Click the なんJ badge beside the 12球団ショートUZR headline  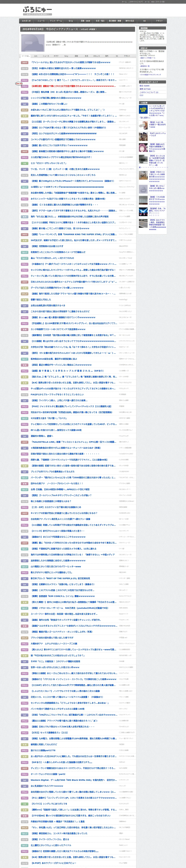click(x=25, y=187)
